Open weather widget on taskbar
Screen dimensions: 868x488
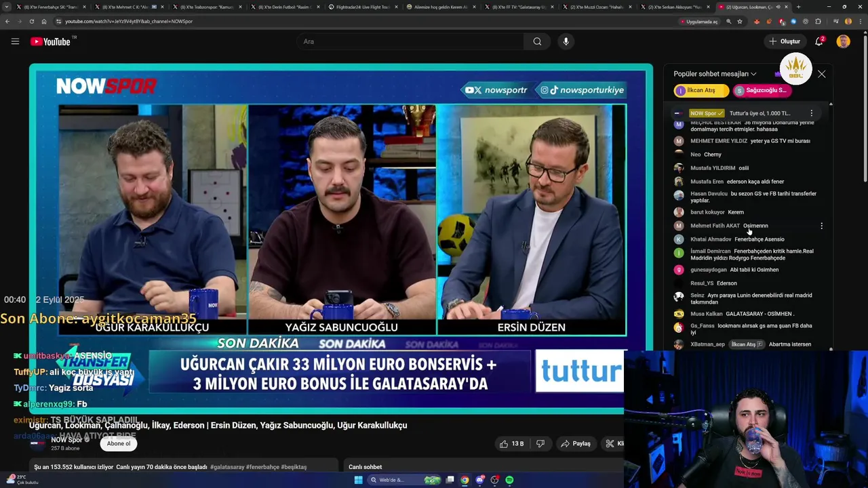24,479
